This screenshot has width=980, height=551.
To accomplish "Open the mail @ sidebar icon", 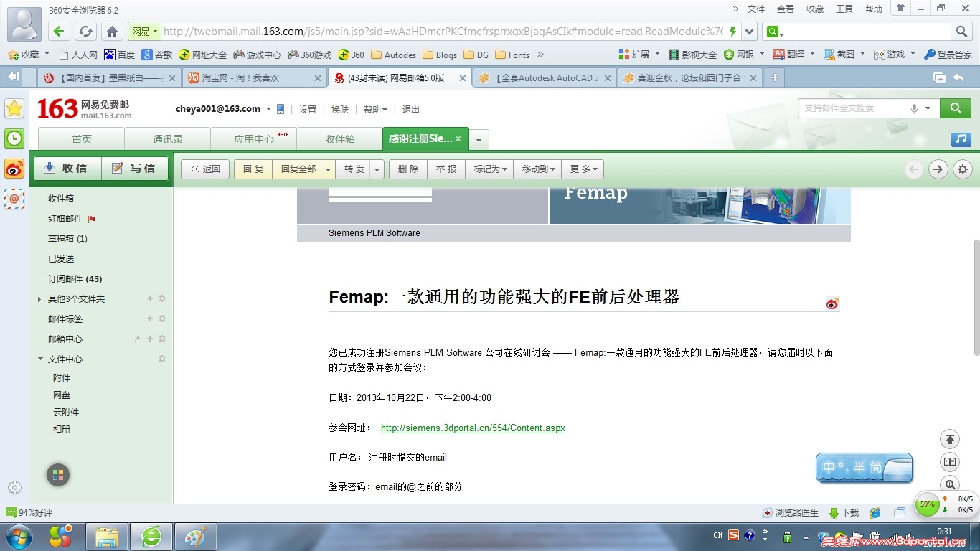I will point(14,199).
